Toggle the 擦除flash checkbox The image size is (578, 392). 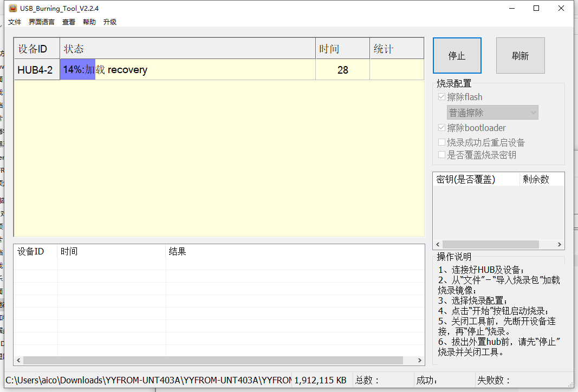tap(442, 97)
